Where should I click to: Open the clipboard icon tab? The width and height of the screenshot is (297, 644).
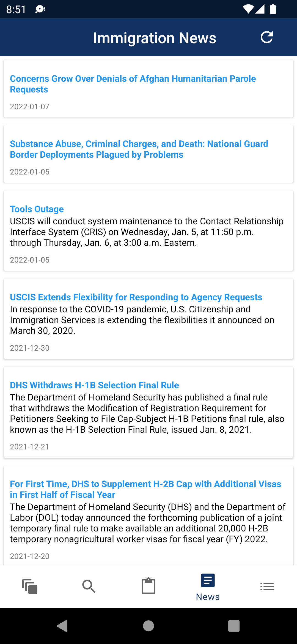click(x=148, y=586)
